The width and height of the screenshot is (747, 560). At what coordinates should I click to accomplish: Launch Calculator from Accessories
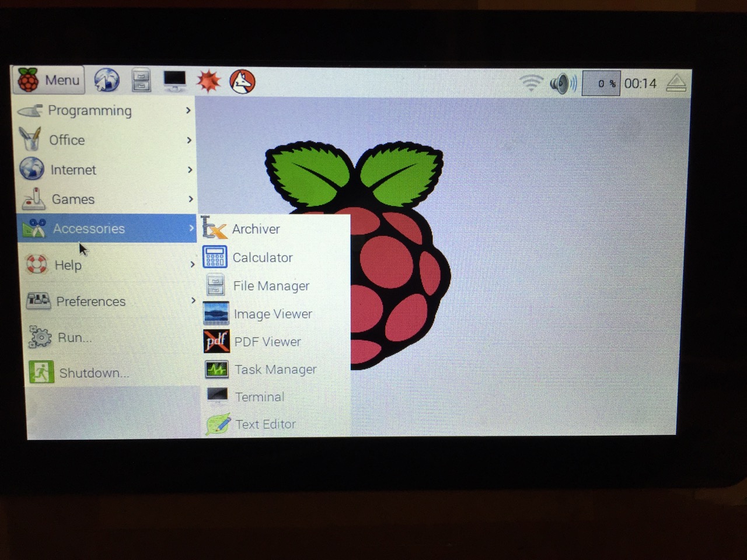tap(262, 257)
